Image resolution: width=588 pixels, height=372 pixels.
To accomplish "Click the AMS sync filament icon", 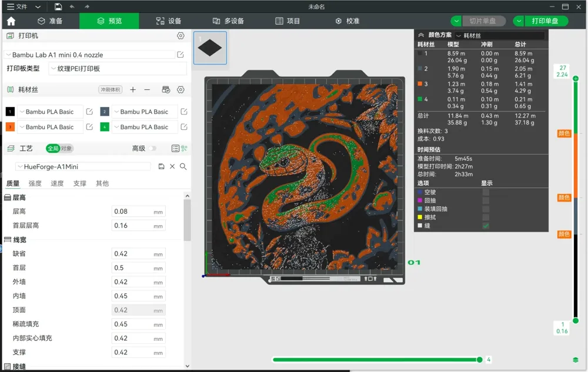I will [x=166, y=89].
